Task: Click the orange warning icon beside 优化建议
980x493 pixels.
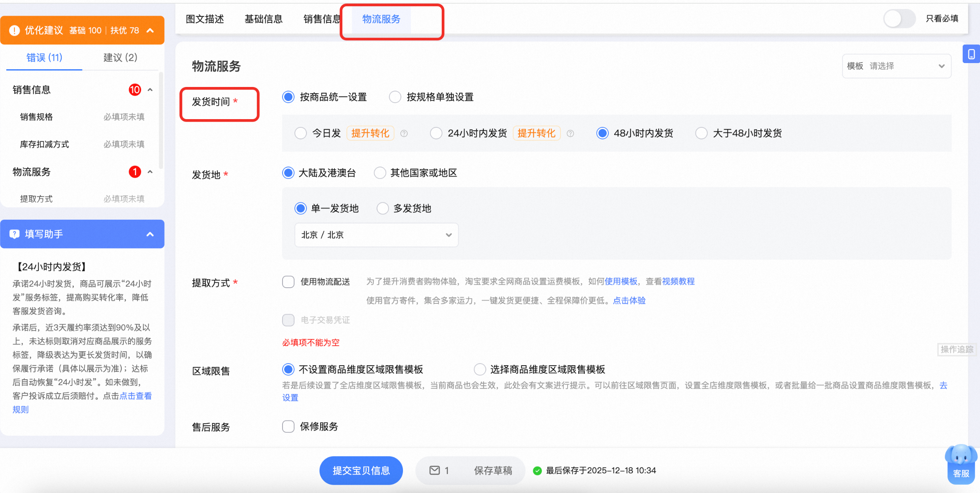Action: (14, 31)
